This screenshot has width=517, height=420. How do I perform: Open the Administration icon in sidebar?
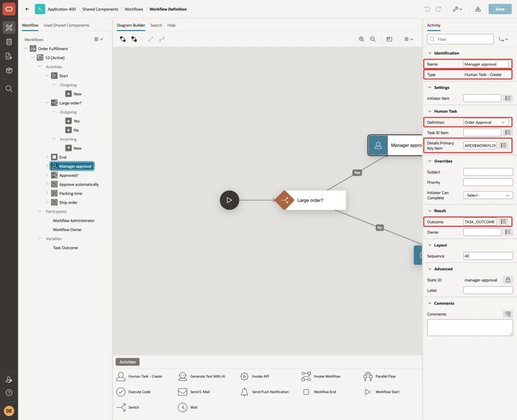tap(9, 380)
